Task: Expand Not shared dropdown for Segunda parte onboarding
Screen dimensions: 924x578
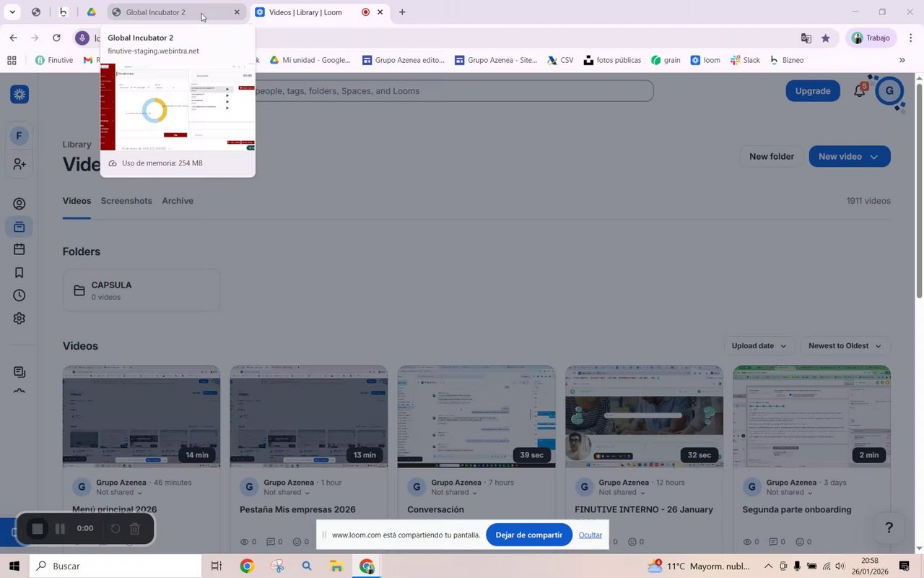Action: tap(789, 493)
